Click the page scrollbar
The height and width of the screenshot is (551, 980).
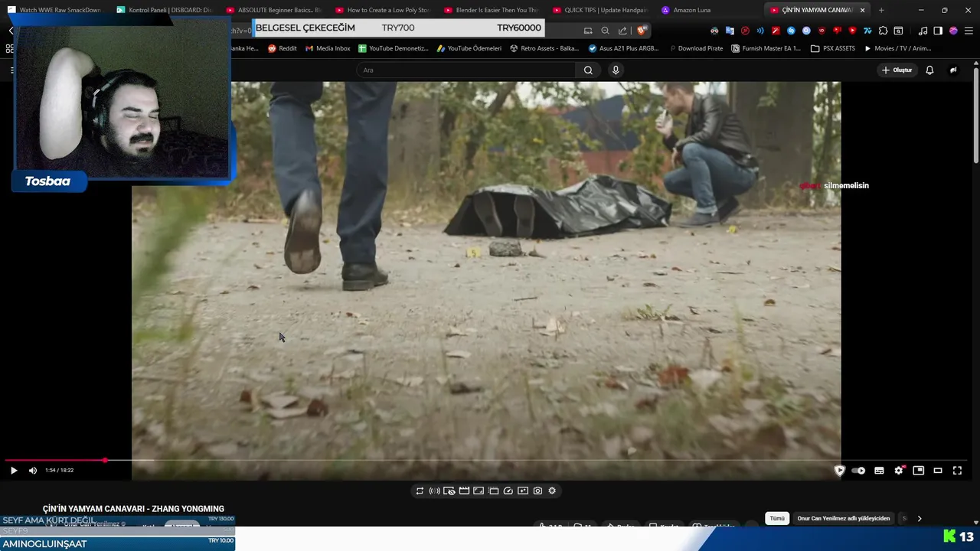pos(976,115)
